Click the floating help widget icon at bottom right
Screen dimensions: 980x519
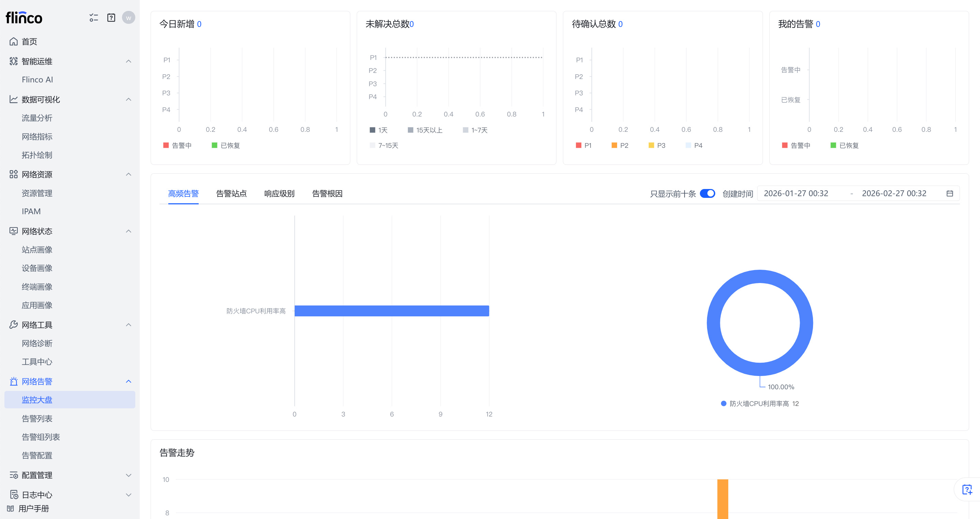pyautogui.click(x=967, y=489)
